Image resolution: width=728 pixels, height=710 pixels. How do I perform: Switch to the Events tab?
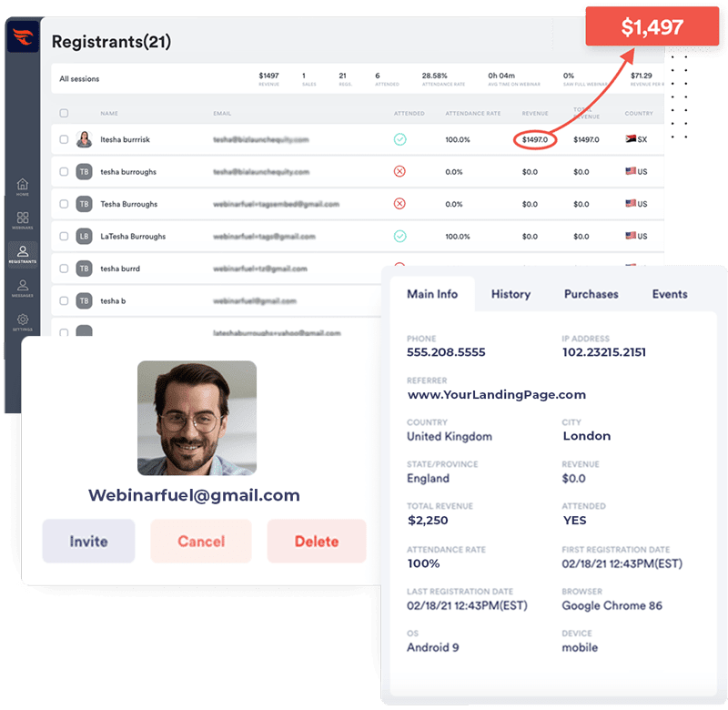pos(670,294)
